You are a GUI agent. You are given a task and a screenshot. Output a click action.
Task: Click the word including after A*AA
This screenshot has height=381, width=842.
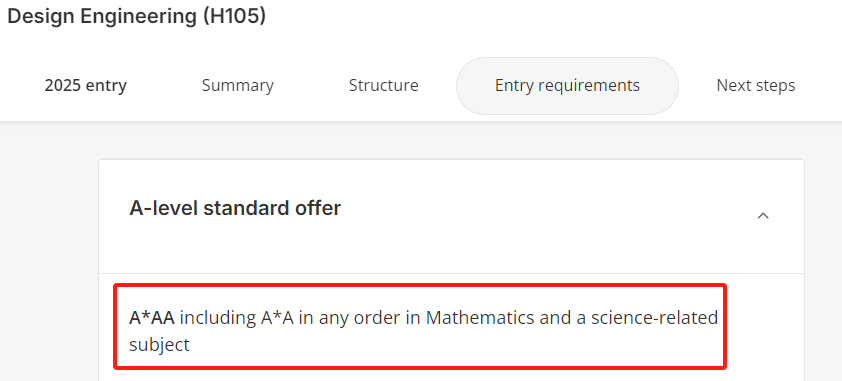pyautogui.click(x=217, y=318)
